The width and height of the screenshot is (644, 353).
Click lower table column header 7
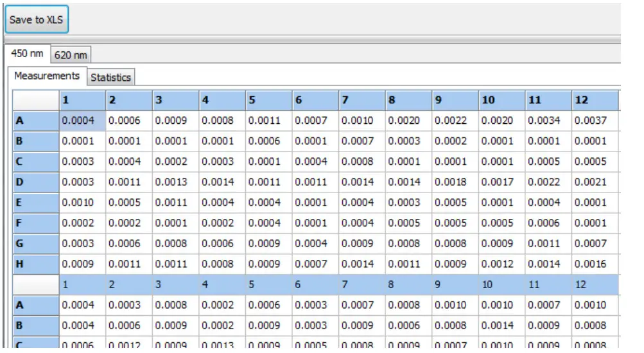pyautogui.click(x=362, y=285)
